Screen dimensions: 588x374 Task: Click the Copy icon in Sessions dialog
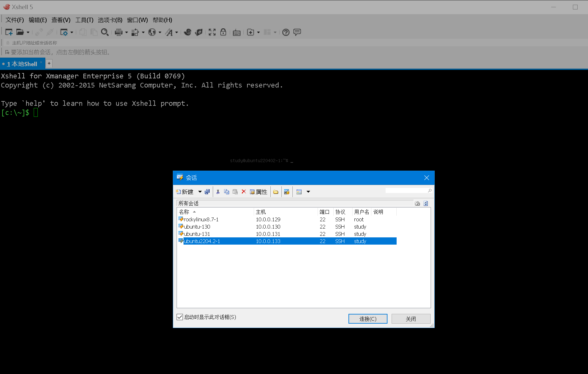click(227, 192)
